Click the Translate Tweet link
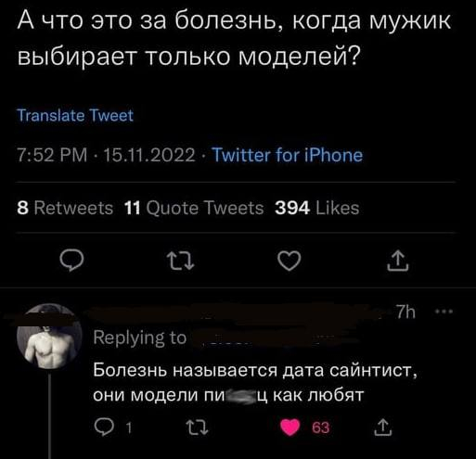Image resolution: width=476 pixels, height=459 pixels. coord(75,116)
